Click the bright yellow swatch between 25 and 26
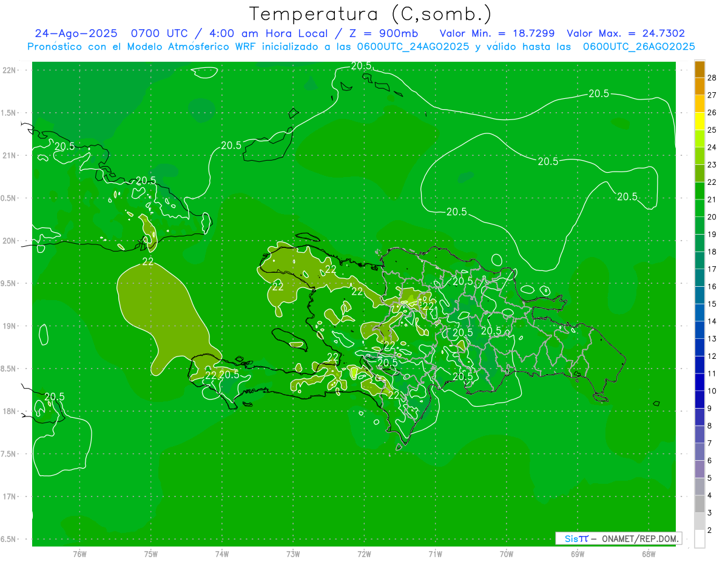 point(700,121)
